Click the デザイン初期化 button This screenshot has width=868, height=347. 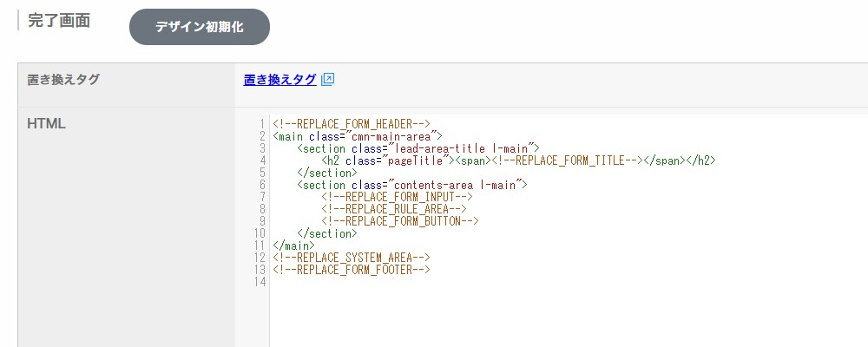tap(200, 27)
